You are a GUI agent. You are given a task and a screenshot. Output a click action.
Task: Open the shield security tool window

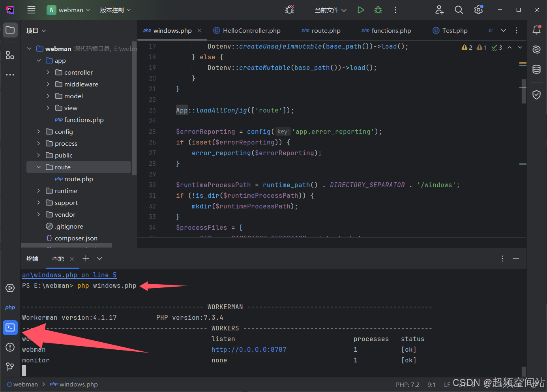click(537, 95)
